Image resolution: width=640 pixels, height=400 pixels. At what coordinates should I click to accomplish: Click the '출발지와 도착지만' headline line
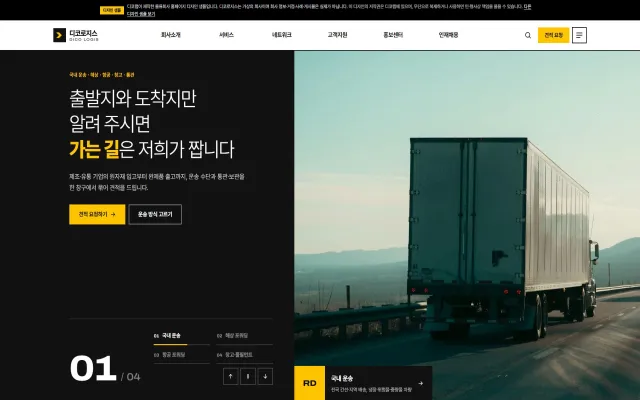coord(133,98)
